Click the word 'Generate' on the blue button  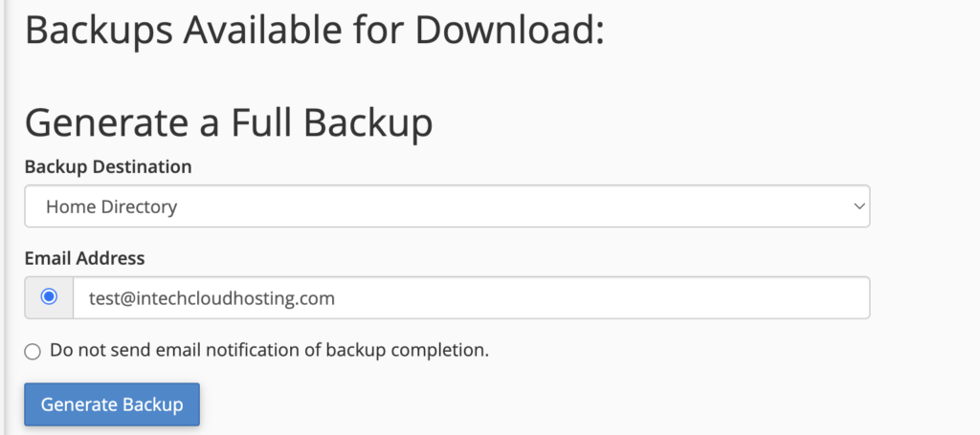pyautogui.click(x=78, y=404)
